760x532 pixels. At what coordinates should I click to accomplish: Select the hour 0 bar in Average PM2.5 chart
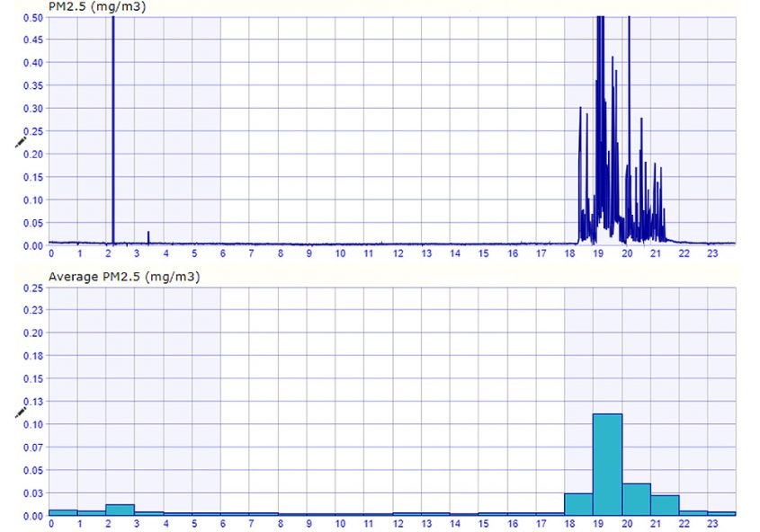click(x=63, y=512)
